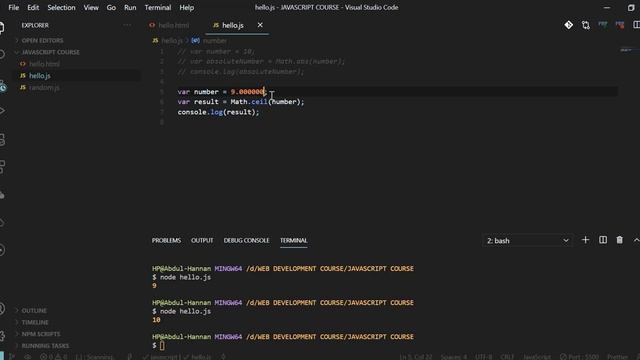The width and height of the screenshot is (640, 360).
Task: Collapse the JAVASCRIPT COURSE folder section
Action: coord(50,52)
